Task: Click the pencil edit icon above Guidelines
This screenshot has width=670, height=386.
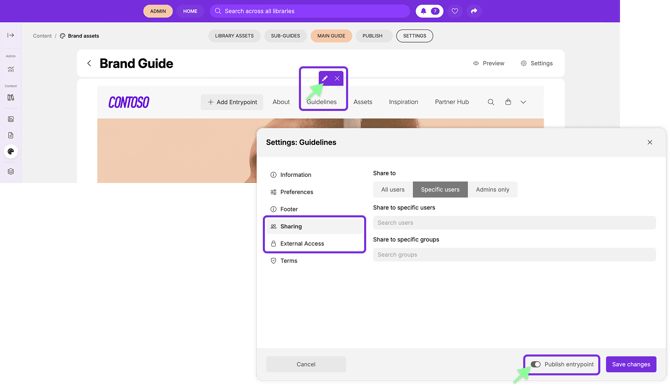Action: pyautogui.click(x=325, y=78)
